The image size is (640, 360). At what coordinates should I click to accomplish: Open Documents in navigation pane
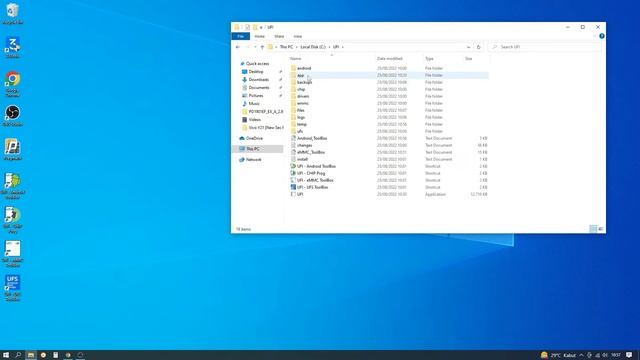(x=259, y=87)
